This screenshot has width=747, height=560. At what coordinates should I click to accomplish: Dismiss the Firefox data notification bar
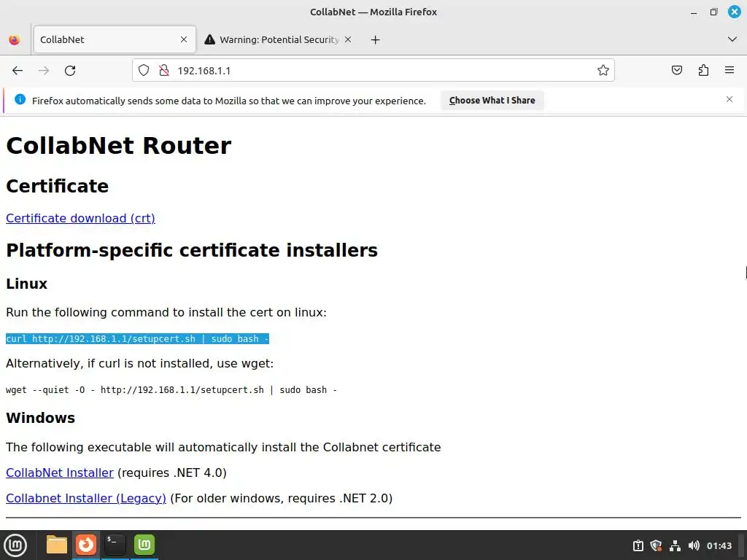729,99
